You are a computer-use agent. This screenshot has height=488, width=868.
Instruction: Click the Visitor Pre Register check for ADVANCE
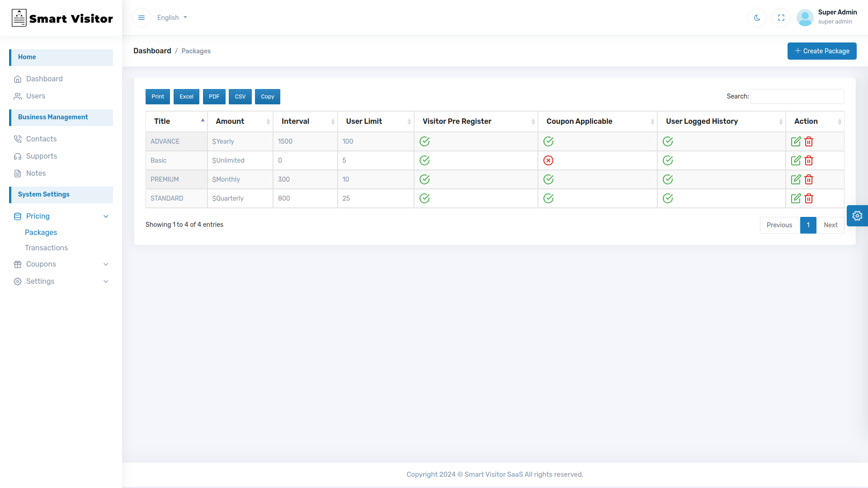(424, 141)
